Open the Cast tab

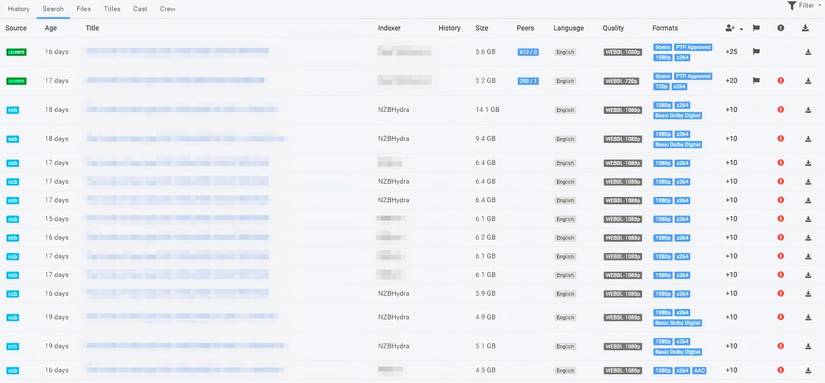(140, 9)
